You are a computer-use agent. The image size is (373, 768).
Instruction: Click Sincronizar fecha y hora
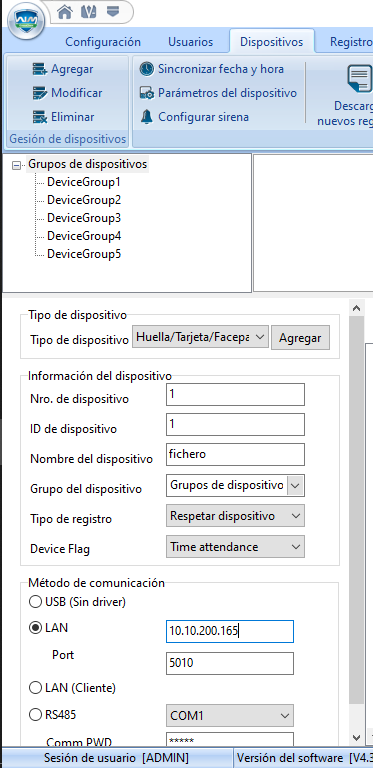[x=211, y=69]
